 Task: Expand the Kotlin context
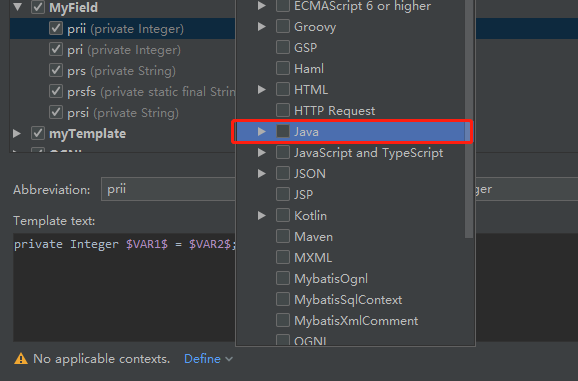pos(262,216)
